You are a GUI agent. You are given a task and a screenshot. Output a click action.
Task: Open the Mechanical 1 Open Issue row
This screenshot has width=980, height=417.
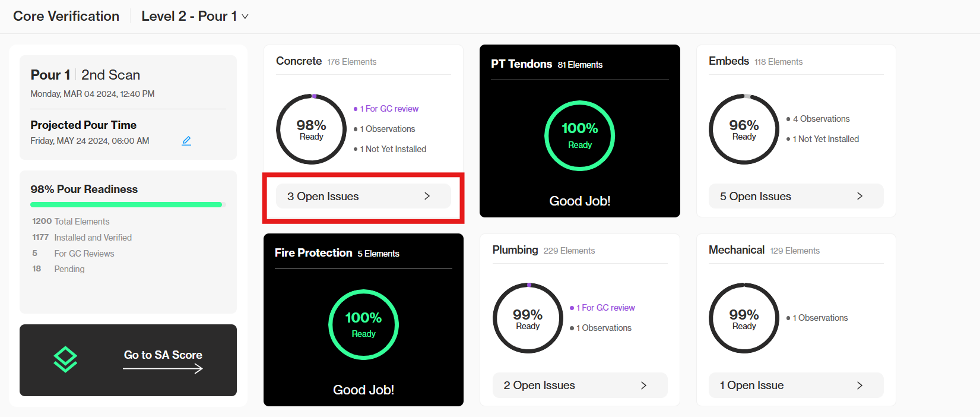(796, 386)
